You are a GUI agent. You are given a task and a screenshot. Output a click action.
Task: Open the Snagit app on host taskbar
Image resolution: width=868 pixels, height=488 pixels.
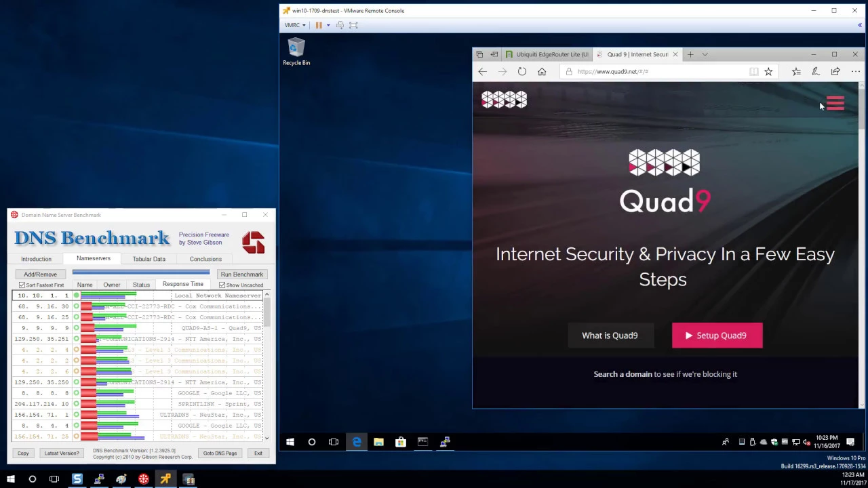pyautogui.click(x=77, y=479)
